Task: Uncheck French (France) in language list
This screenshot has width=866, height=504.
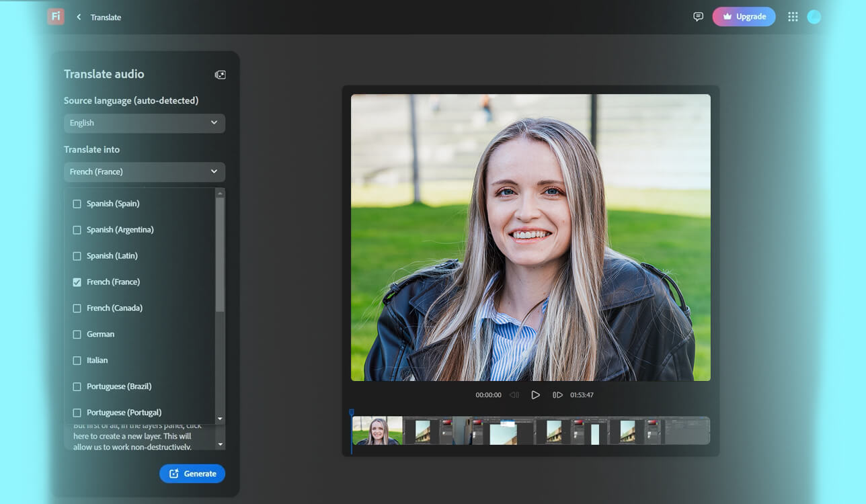Action: (77, 282)
